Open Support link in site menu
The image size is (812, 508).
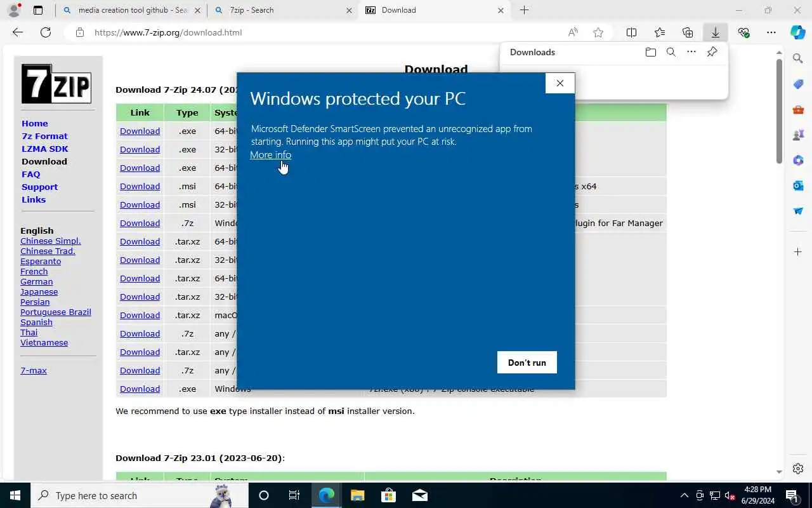39,187
